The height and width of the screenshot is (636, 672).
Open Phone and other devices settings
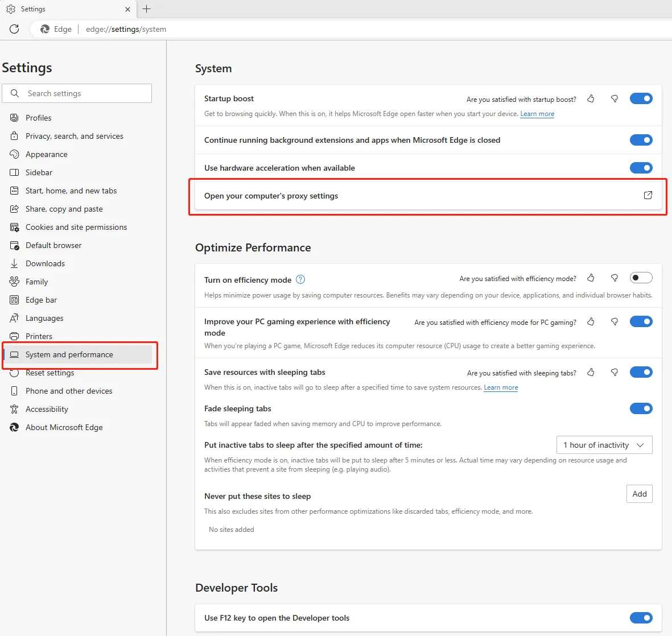click(77, 391)
